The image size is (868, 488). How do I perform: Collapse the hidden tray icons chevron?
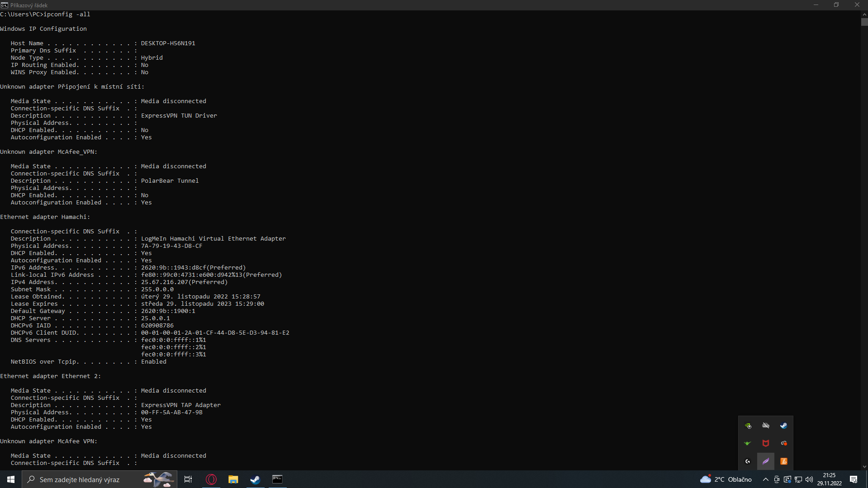tap(766, 479)
